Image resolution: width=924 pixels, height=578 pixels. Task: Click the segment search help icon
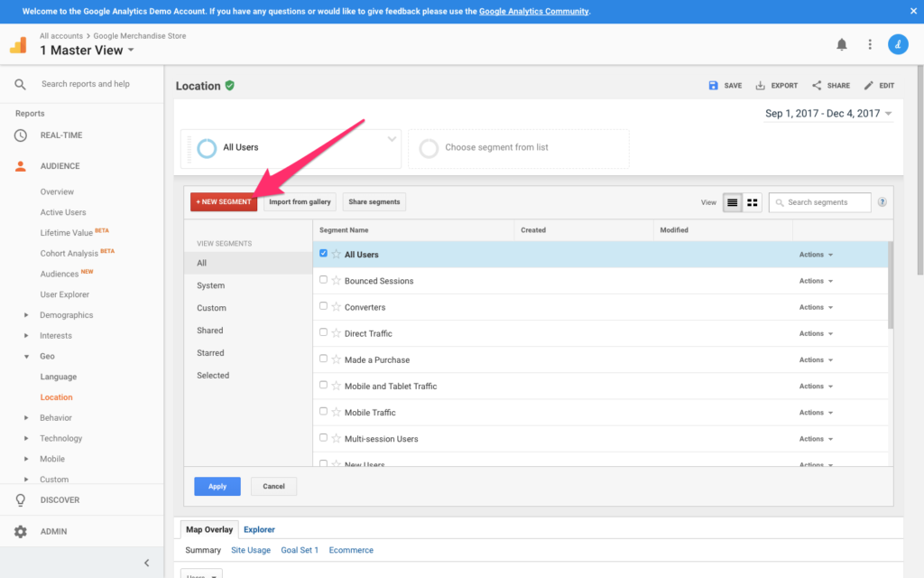point(882,202)
